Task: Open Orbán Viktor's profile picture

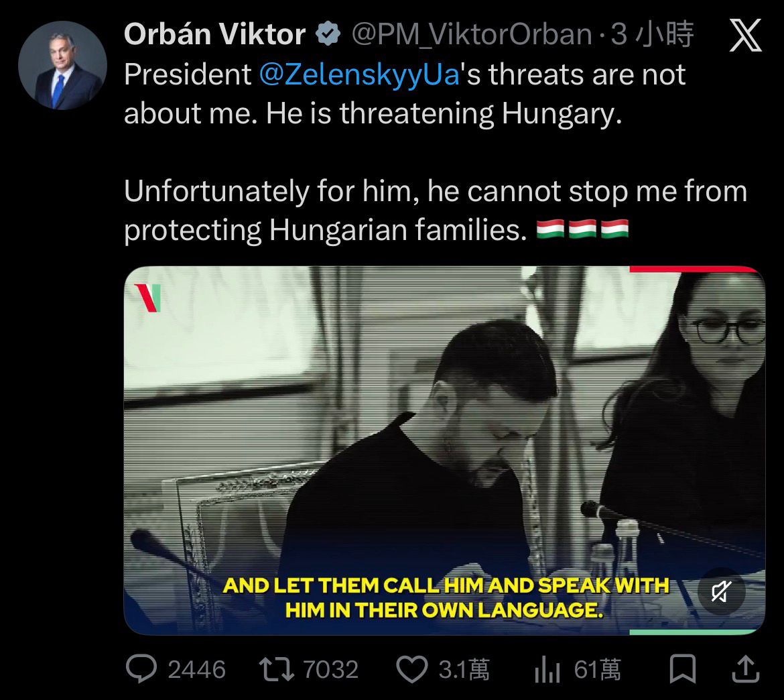Action: (62, 66)
